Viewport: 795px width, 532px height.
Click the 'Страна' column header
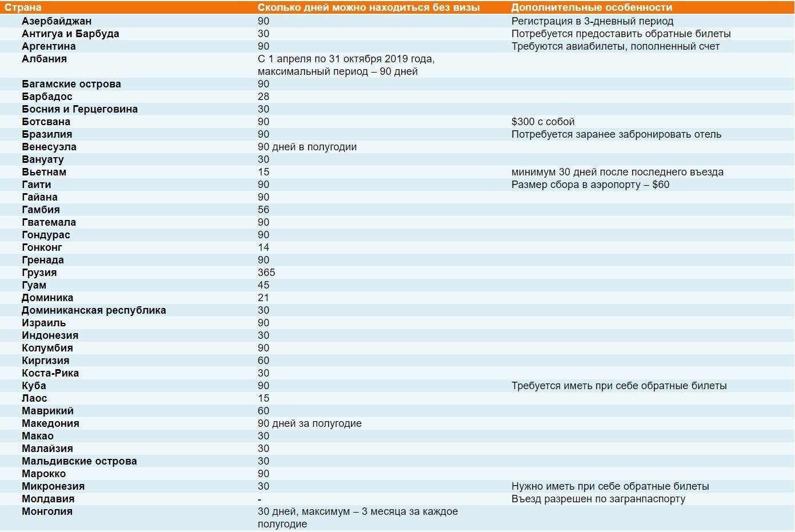pyautogui.click(x=23, y=7)
